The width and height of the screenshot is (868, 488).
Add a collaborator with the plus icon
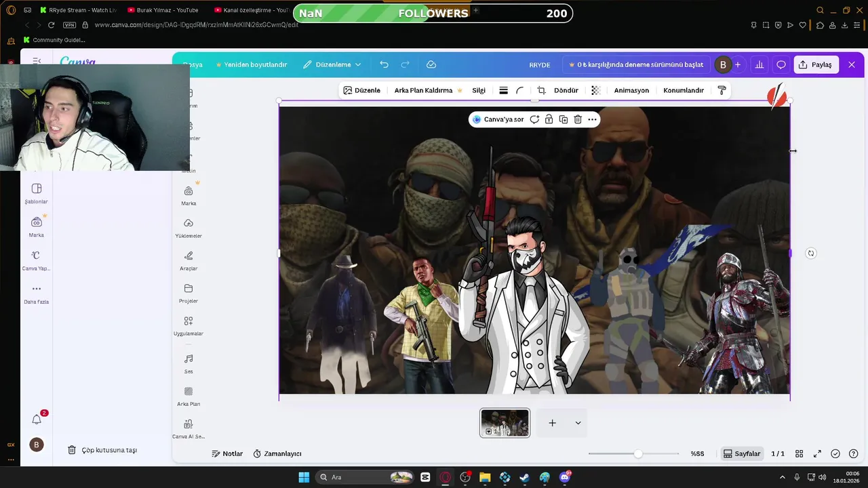pos(738,64)
